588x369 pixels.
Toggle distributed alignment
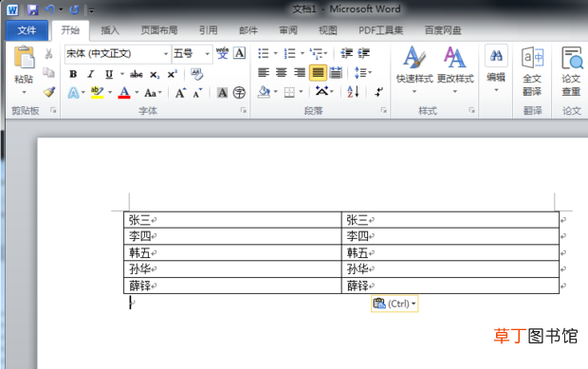click(x=336, y=73)
